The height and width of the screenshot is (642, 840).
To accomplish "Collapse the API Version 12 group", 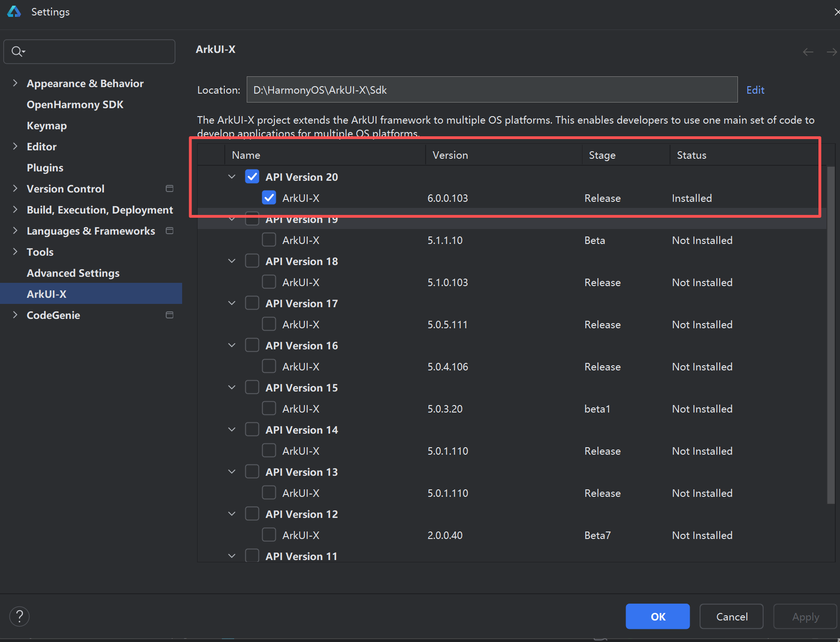I will click(232, 514).
